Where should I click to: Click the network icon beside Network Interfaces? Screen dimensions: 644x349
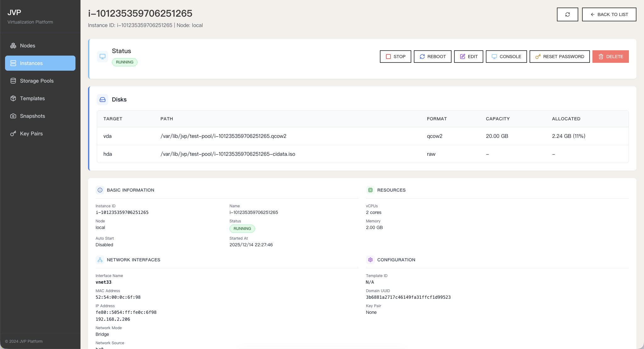tap(100, 260)
